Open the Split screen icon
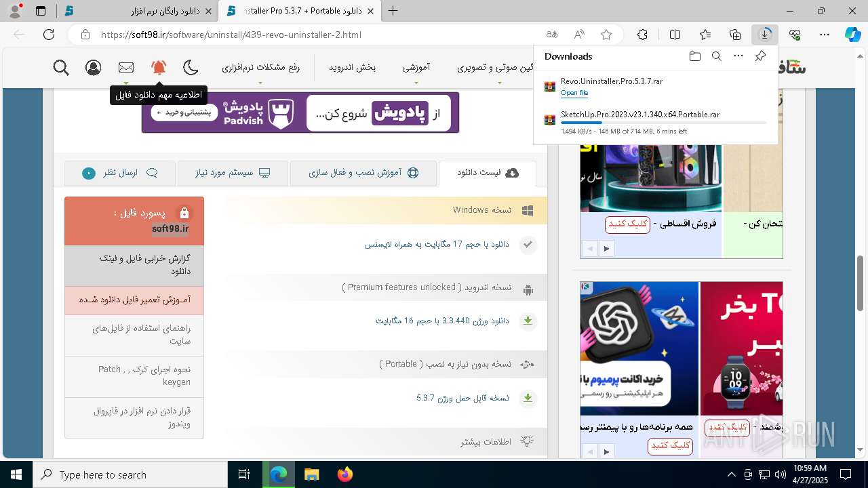The width and height of the screenshot is (868, 488). point(675,35)
